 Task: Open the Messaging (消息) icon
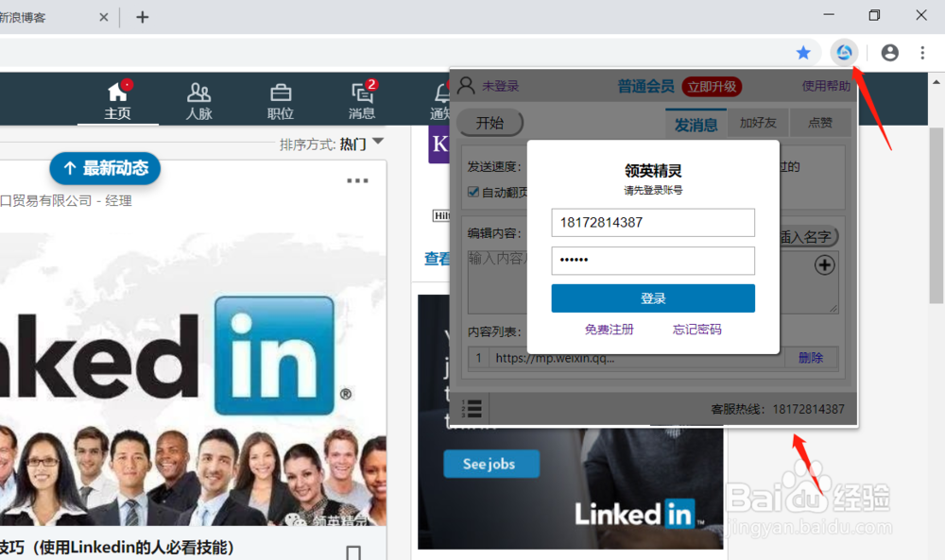(362, 99)
